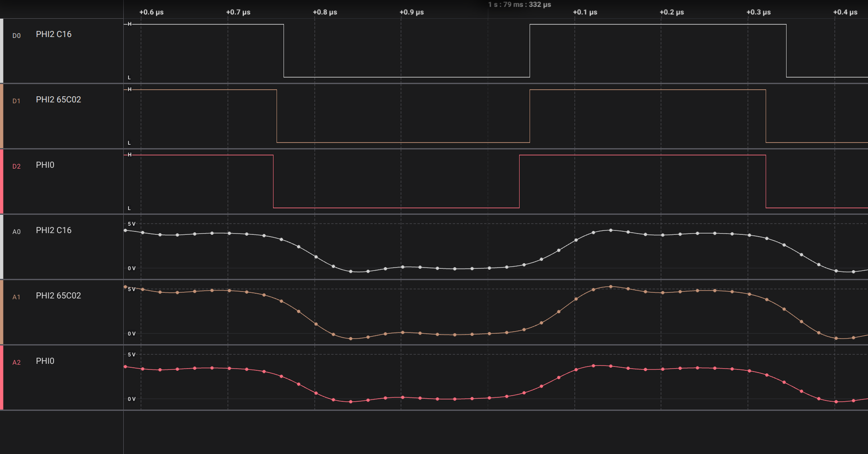The image size is (868, 454).
Task: Select the A0 PHI2 C16 analog channel label
Action: click(54, 230)
